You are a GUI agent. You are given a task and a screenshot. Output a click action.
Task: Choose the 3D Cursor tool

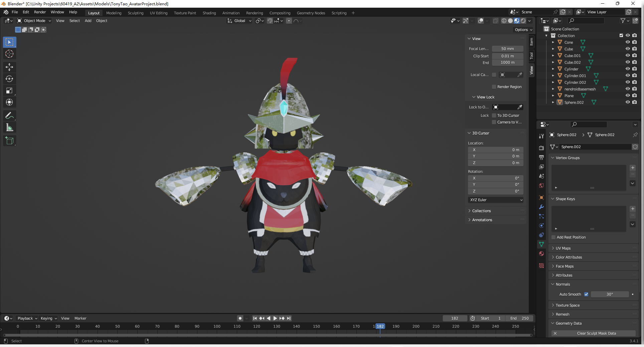pos(9,54)
